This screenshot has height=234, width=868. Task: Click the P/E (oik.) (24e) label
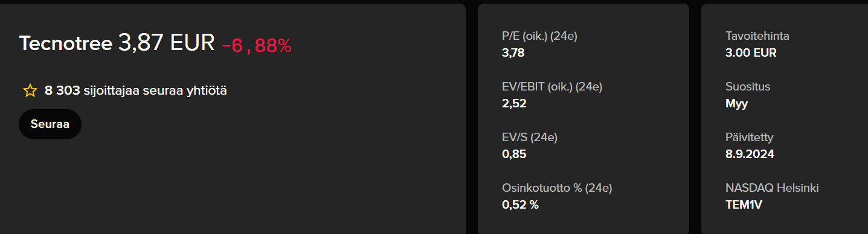[x=539, y=36]
